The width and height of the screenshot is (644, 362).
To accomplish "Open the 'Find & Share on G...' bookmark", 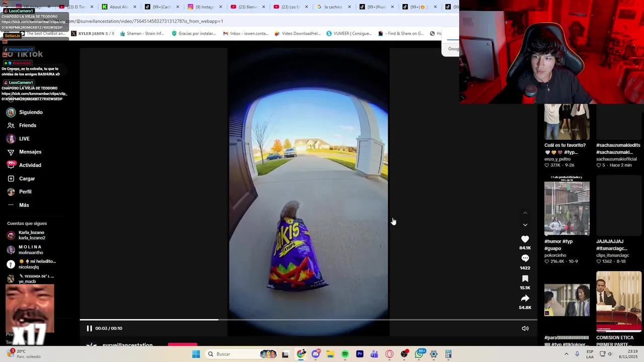I will [401, 34].
